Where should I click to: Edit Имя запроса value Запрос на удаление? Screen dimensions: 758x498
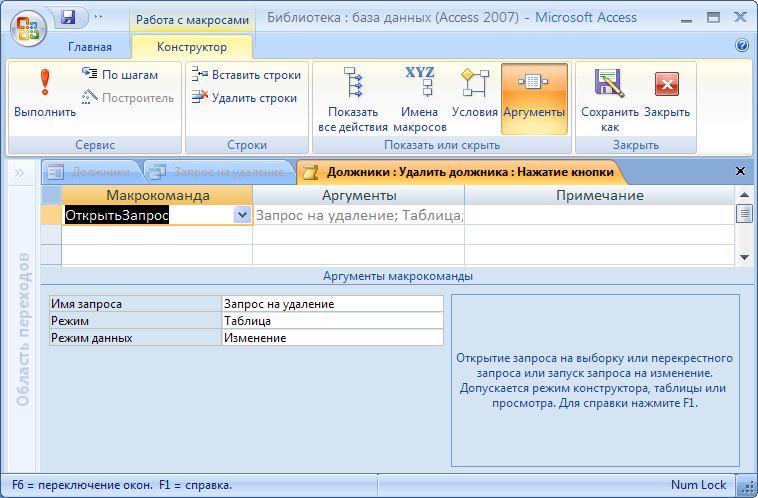click(333, 304)
